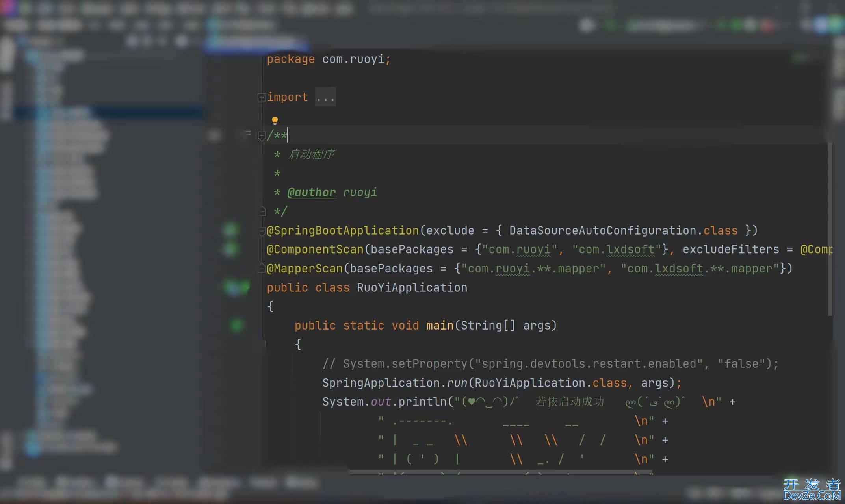Click the green gutter icon beside @ComponentScan
Screen dimensions: 845x504
click(231, 249)
